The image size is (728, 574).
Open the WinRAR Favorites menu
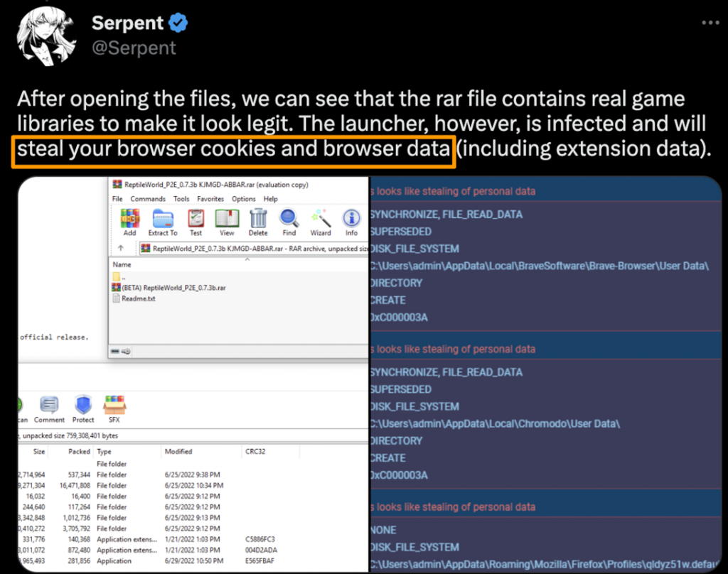(210, 199)
